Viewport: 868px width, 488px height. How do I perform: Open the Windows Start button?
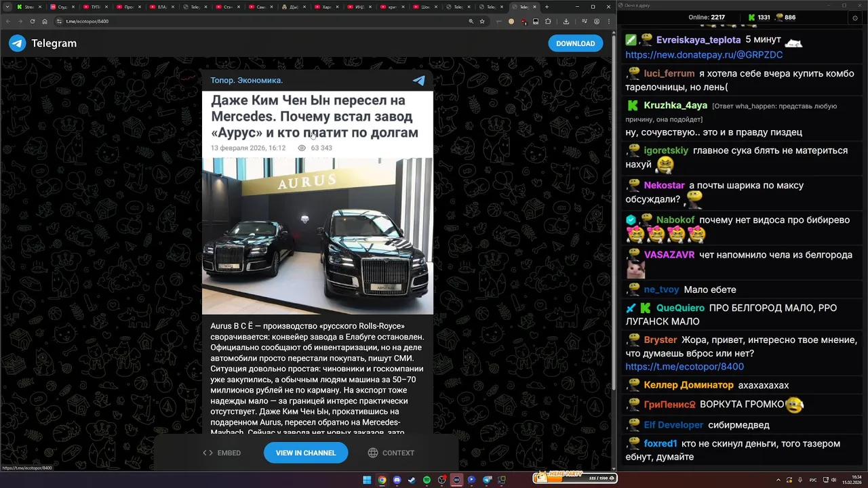(x=367, y=480)
